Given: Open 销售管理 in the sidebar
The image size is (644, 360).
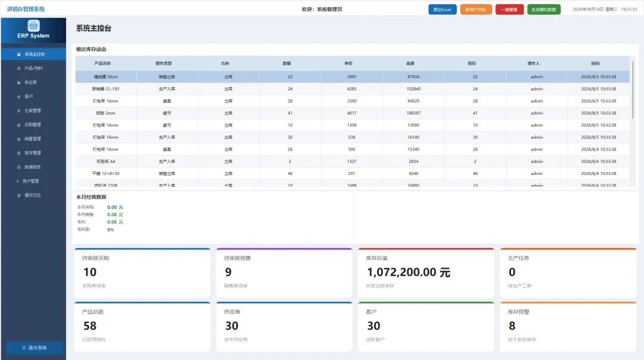Looking at the screenshot, I should [x=33, y=139].
